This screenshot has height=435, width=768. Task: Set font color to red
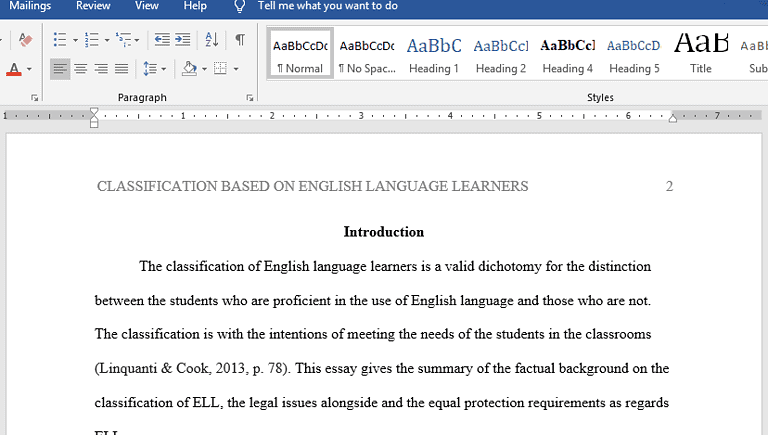14,69
